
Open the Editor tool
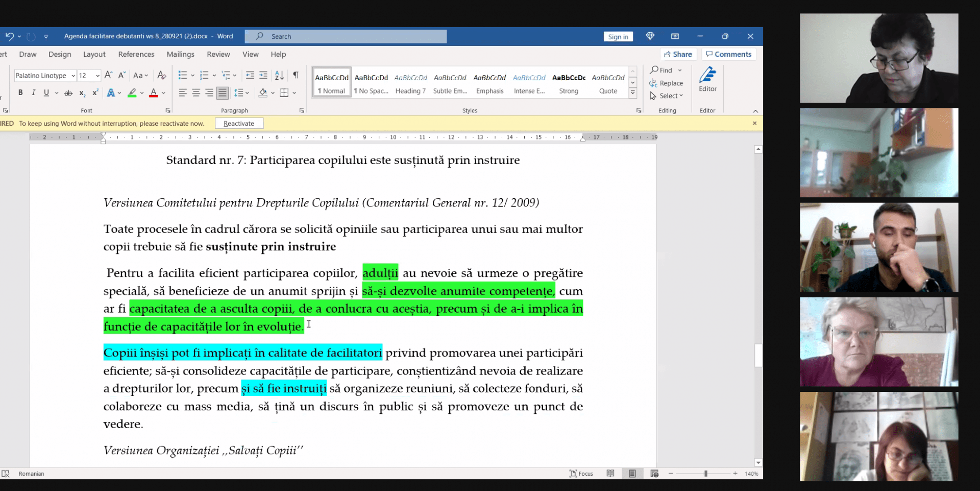[x=707, y=80]
